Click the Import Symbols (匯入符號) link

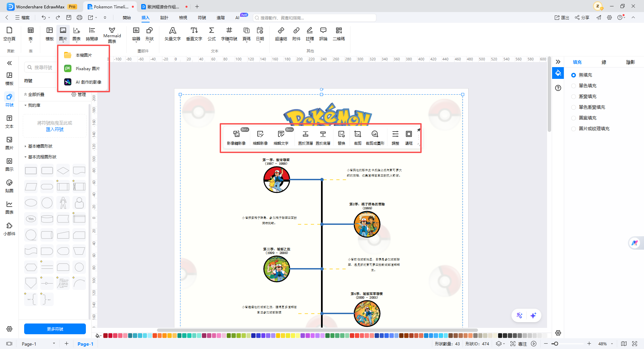point(55,130)
